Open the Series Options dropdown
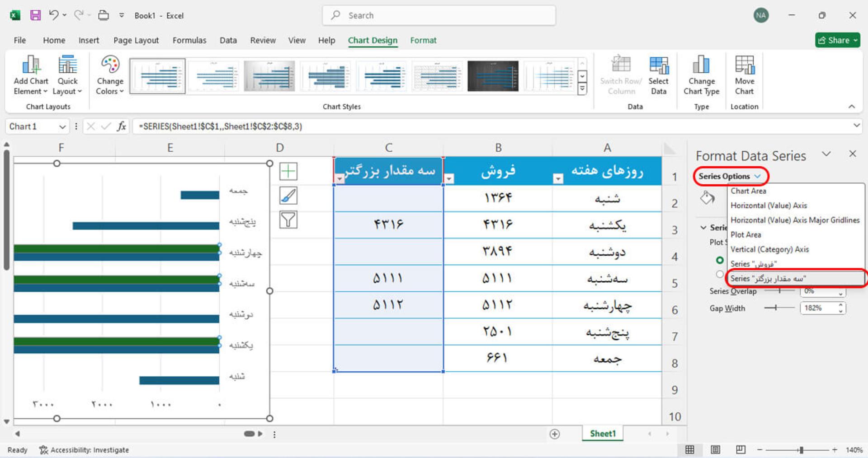 coord(730,176)
